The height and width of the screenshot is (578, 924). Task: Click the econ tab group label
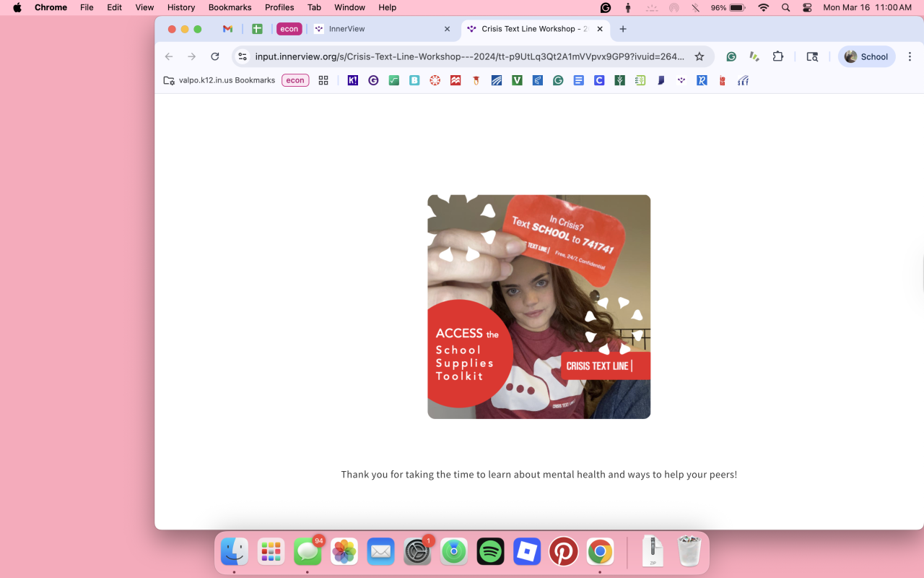(289, 29)
